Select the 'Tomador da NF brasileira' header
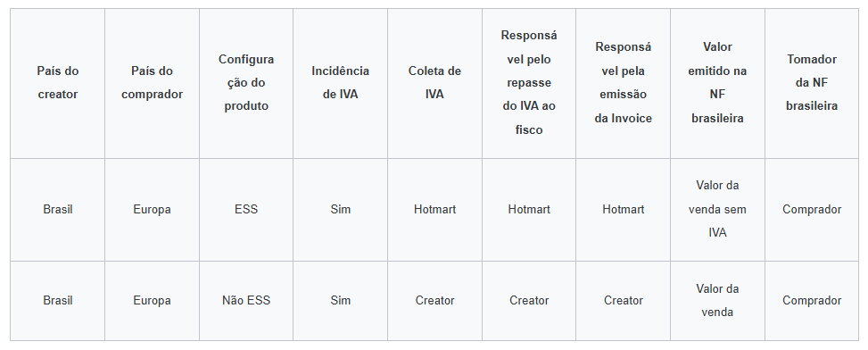The image size is (868, 350). tap(812, 83)
